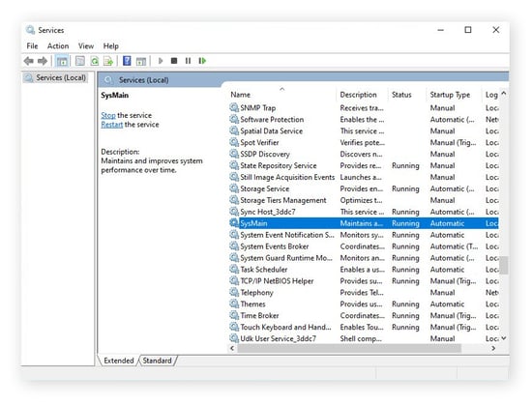Click the Restart Service icon
532x405 pixels.
click(x=202, y=61)
